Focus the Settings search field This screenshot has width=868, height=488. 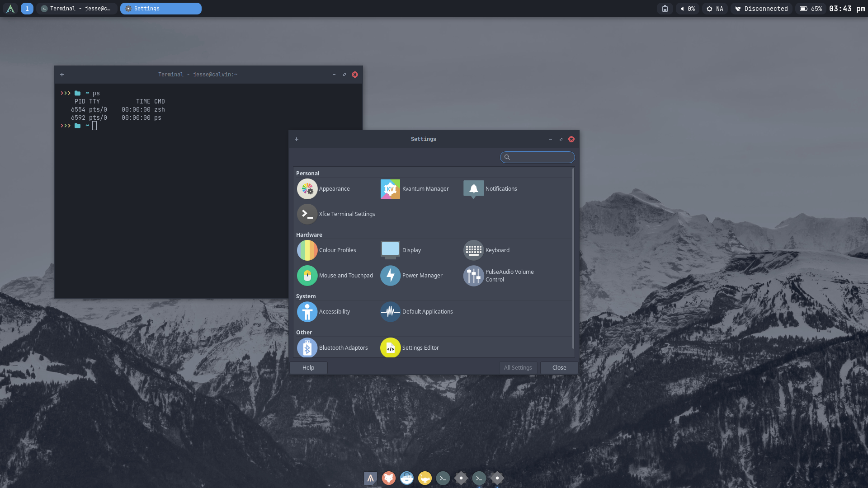[x=538, y=157]
